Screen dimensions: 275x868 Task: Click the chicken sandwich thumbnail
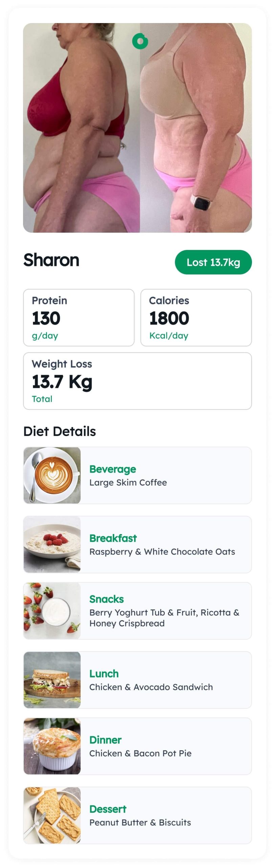(x=52, y=680)
